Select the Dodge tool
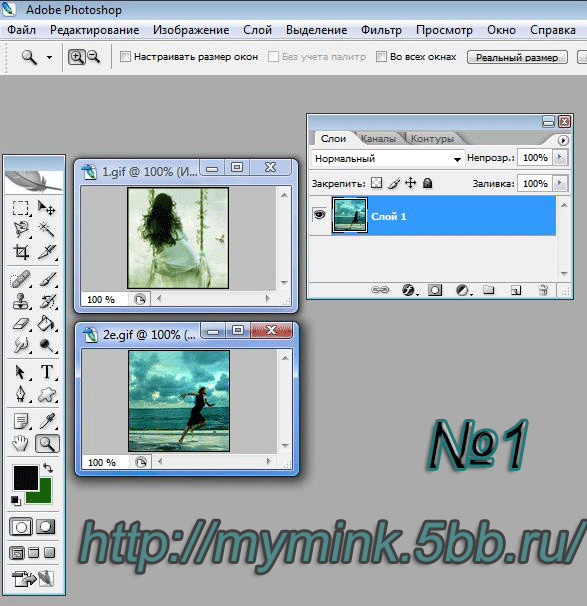 click(47, 345)
